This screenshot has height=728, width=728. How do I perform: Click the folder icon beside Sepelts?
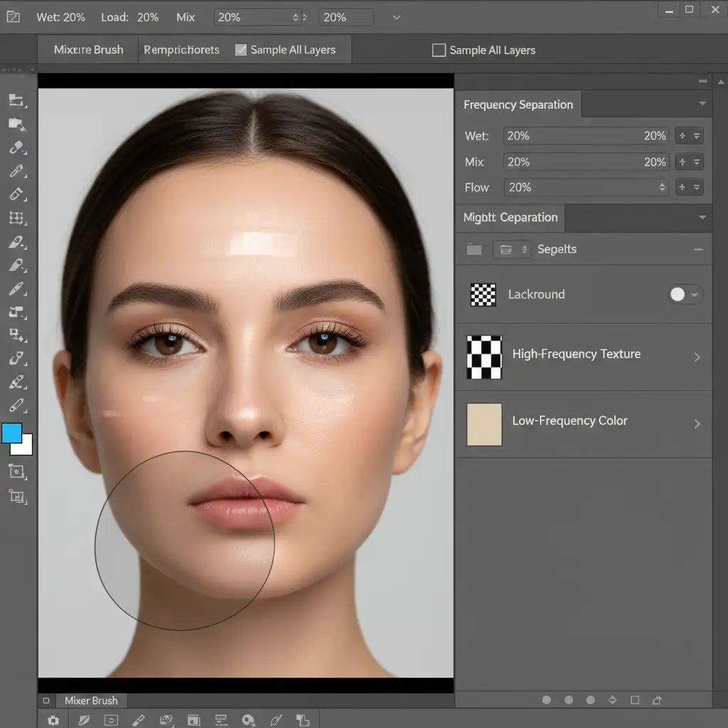(x=474, y=250)
